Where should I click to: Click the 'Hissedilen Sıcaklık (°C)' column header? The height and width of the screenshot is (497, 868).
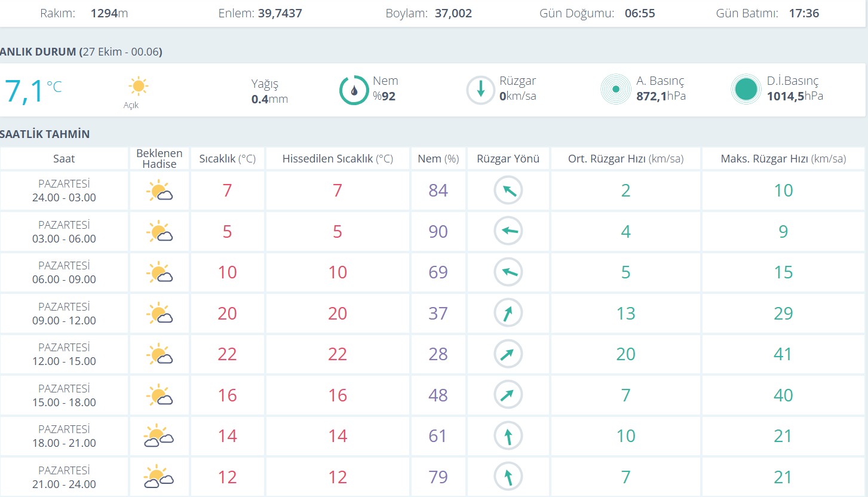tap(338, 159)
